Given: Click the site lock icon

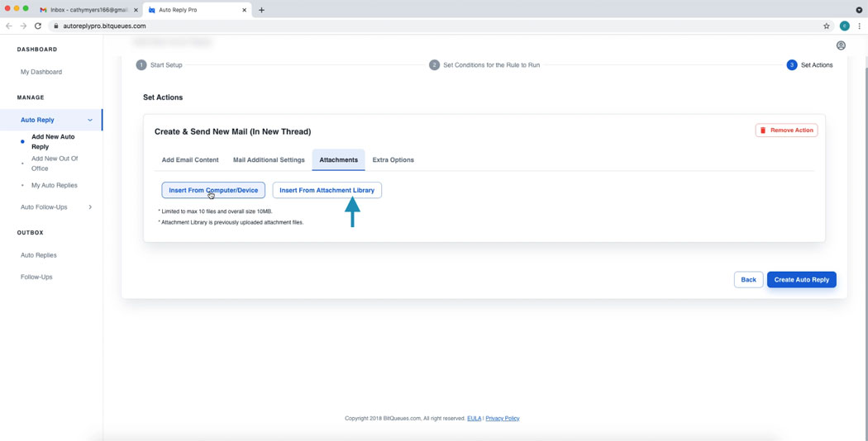Looking at the screenshot, I should click(56, 26).
